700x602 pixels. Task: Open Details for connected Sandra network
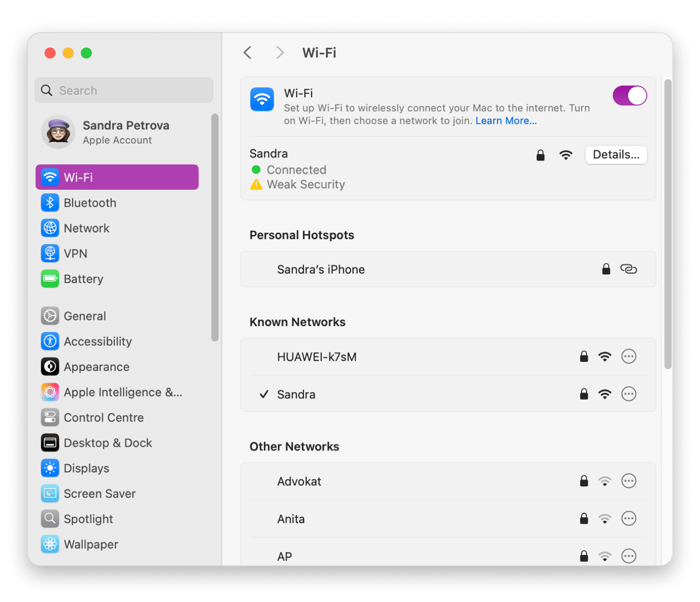616,155
